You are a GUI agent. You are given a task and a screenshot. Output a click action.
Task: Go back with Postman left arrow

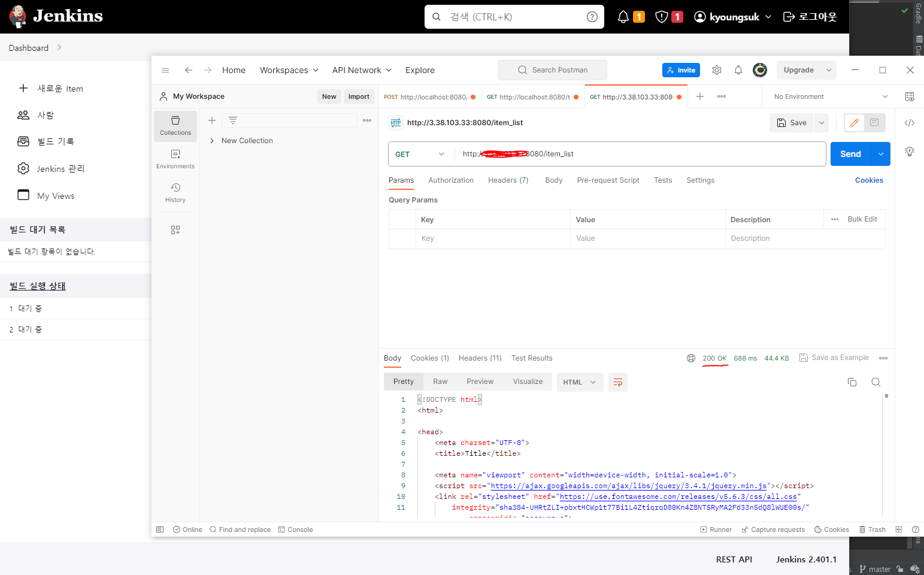tap(189, 70)
